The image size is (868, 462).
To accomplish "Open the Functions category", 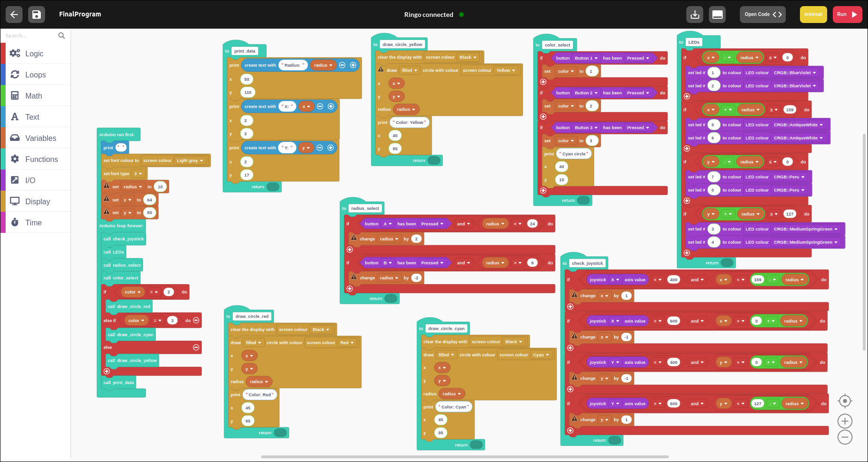I will click(36, 159).
